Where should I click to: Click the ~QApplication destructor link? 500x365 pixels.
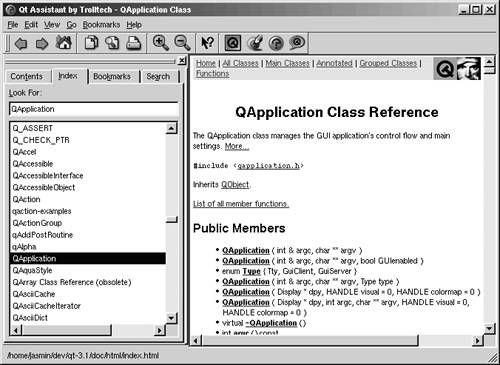pyautogui.click(x=271, y=323)
